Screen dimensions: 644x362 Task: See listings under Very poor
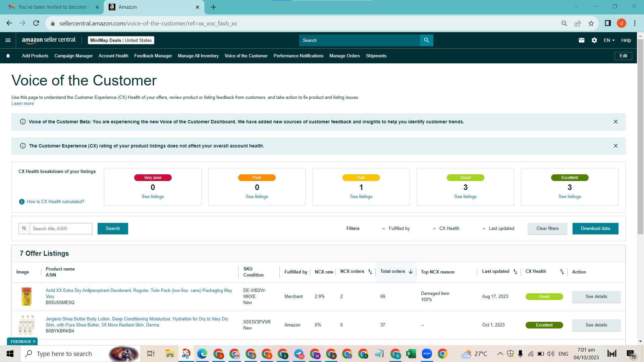(153, 197)
